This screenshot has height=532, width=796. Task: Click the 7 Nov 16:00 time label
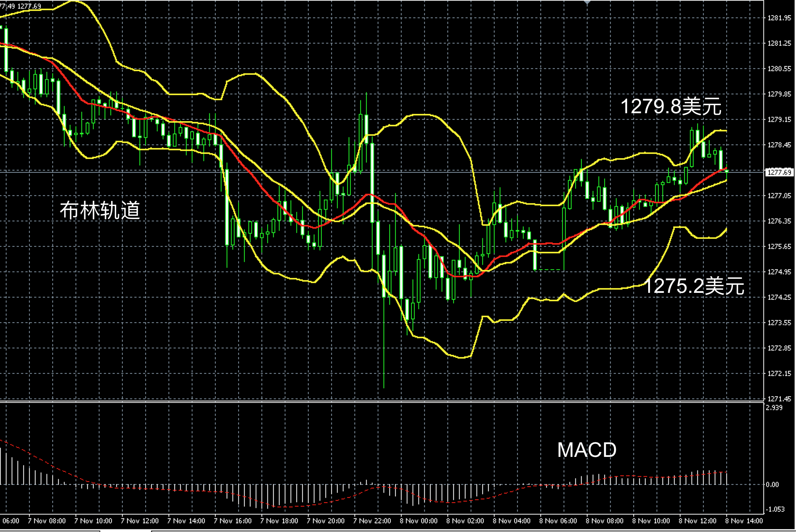[232, 521]
